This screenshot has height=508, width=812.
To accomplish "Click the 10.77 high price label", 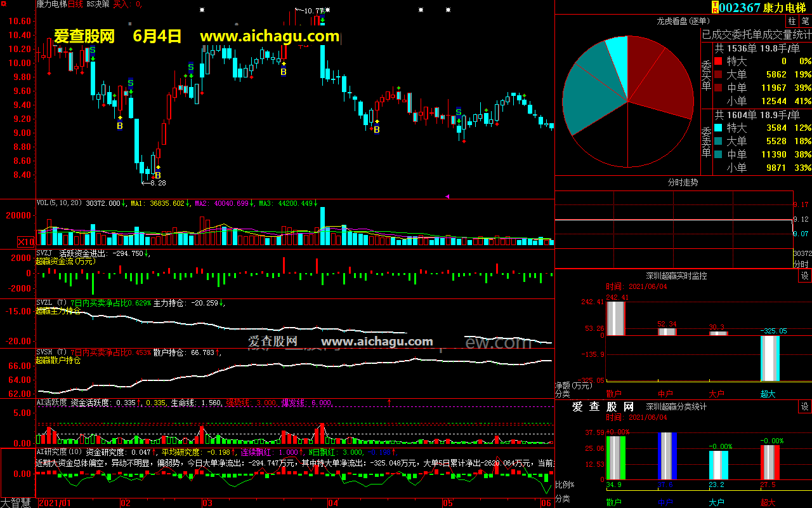I will (x=313, y=11).
